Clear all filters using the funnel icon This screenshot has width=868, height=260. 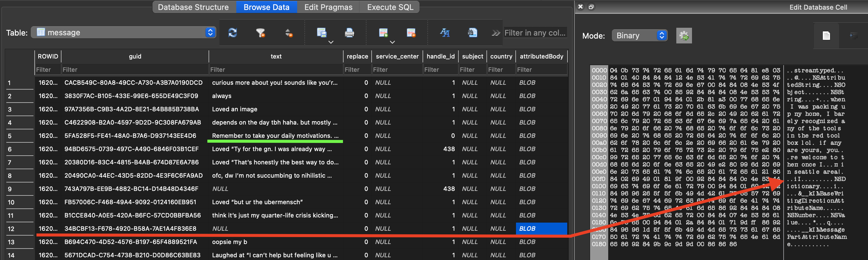[x=260, y=33]
